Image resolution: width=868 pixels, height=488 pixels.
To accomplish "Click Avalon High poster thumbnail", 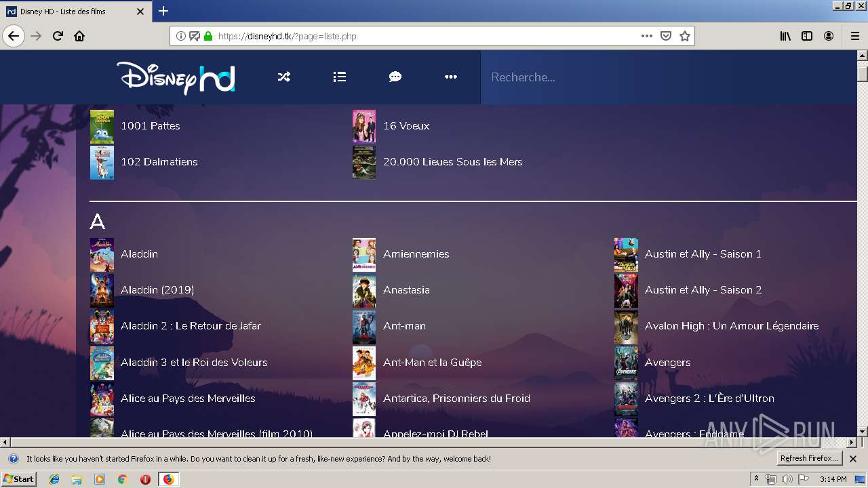I will point(626,327).
